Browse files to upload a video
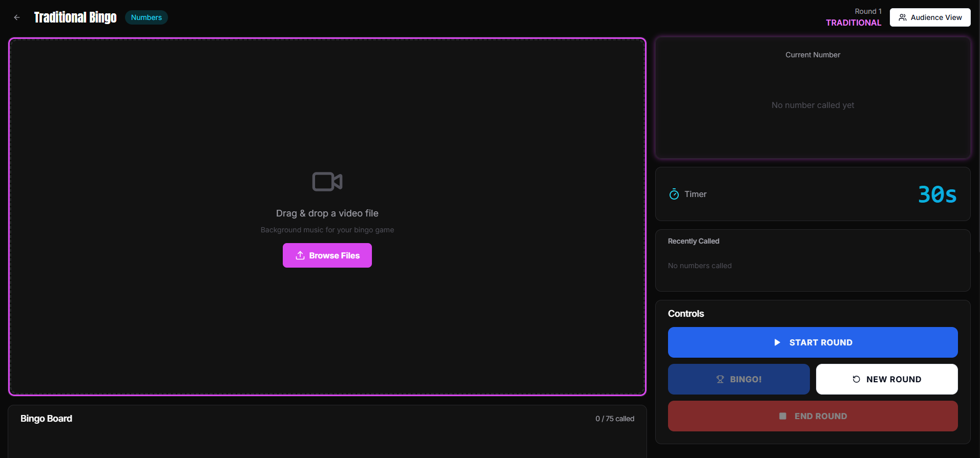Image resolution: width=980 pixels, height=458 pixels. [x=327, y=255]
